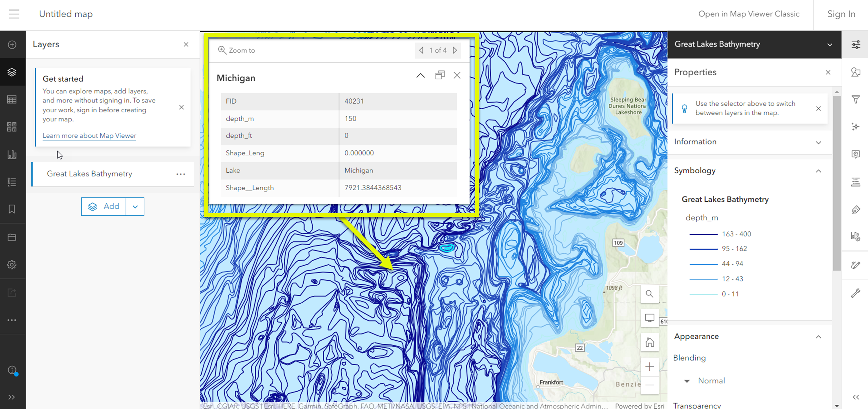Open the hamburger main menu
868x409 pixels.
(x=14, y=14)
